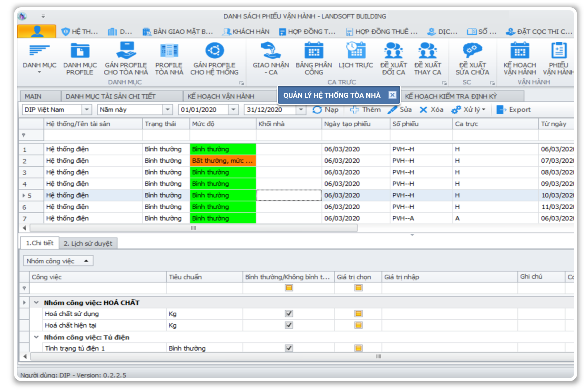Toggle Tình trạng tủ điện 1 checkbox
Screen dimensions: 588x392
tap(289, 348)
